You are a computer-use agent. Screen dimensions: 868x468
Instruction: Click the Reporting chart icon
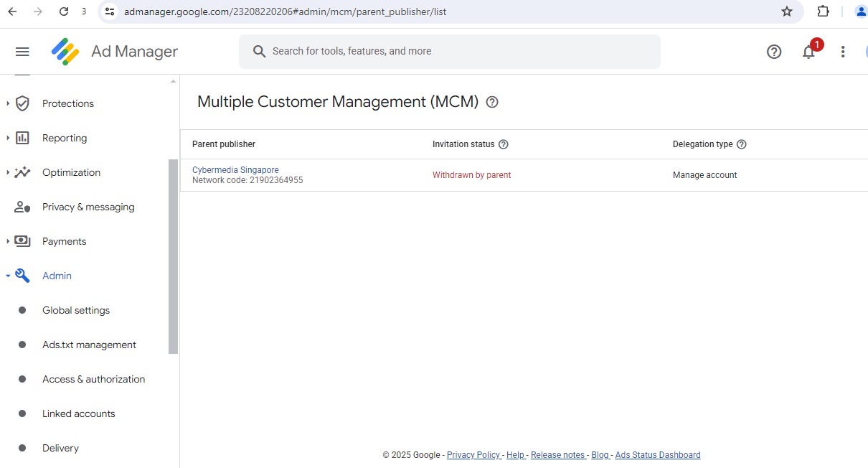point(22,138)
